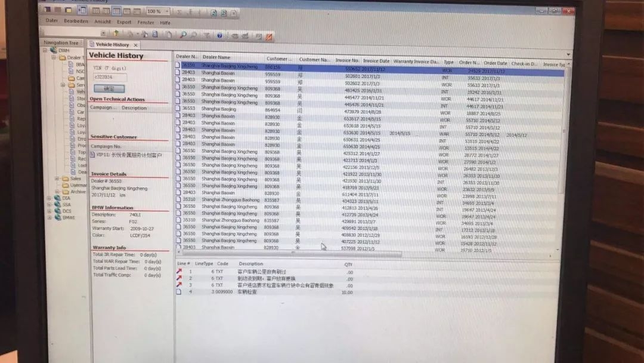Click the 确定 confirm button
Screen dimensions: 644x363
click(109, 88)
